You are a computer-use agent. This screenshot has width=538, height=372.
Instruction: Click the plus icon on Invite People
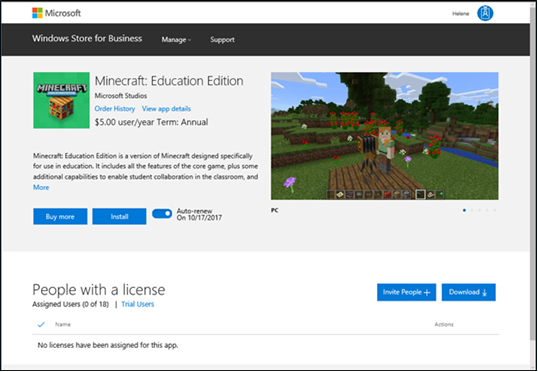427,292
